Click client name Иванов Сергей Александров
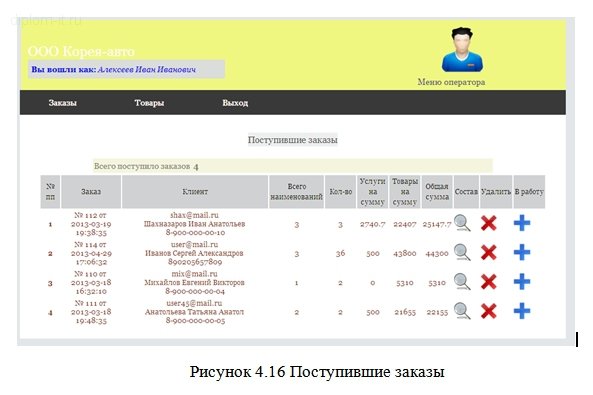This screenshot has width=593, height=395. [x=194, y=253]
